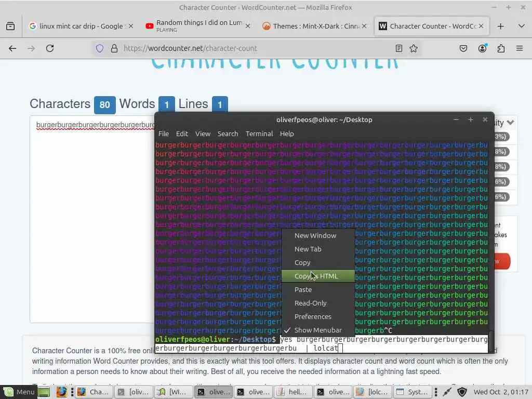The width and height of the screenshot is (532, 399).
Task: Open the Firefox hamburger application menu
Action: click(520, 48)
